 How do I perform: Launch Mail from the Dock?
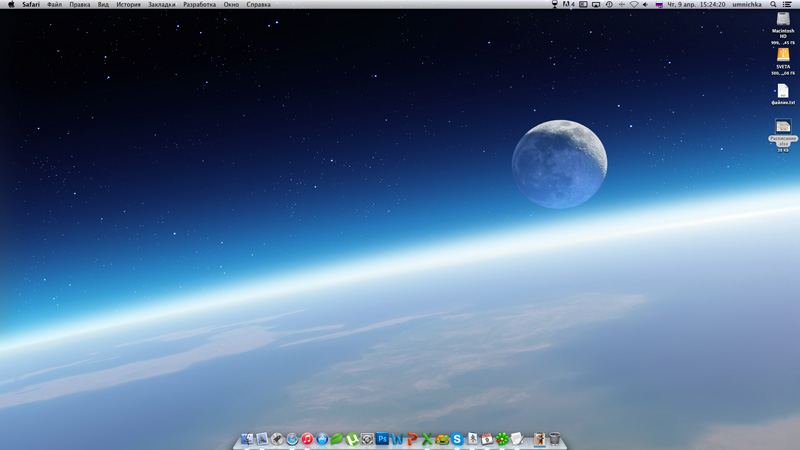click(x=262, y=438)
